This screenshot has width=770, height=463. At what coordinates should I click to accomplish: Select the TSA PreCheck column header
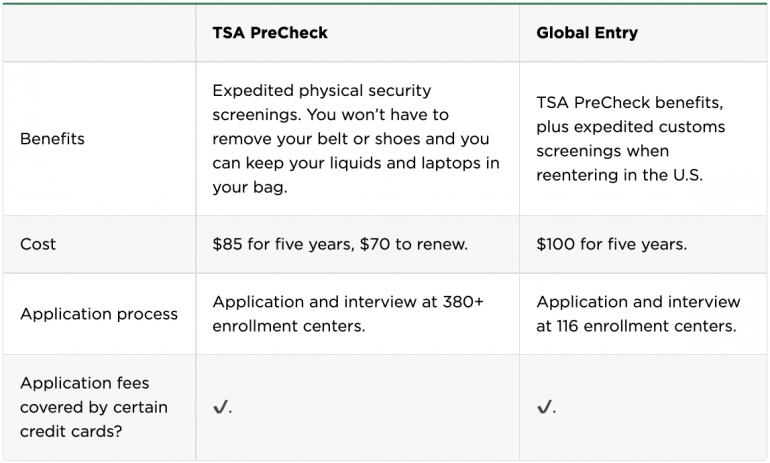point(270,33)
